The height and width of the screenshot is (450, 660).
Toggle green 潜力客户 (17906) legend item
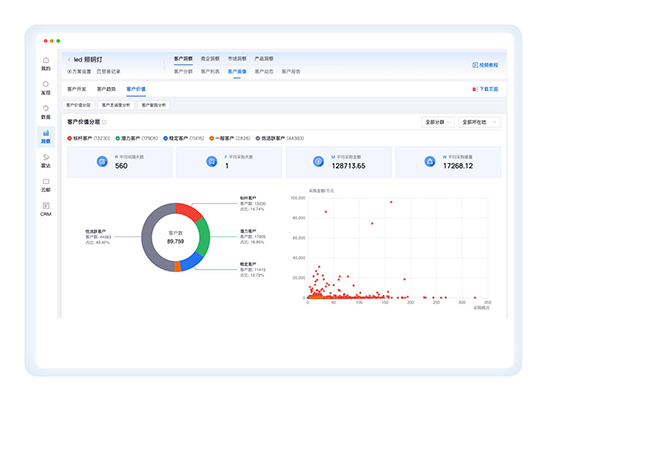(x=136, y=138)
